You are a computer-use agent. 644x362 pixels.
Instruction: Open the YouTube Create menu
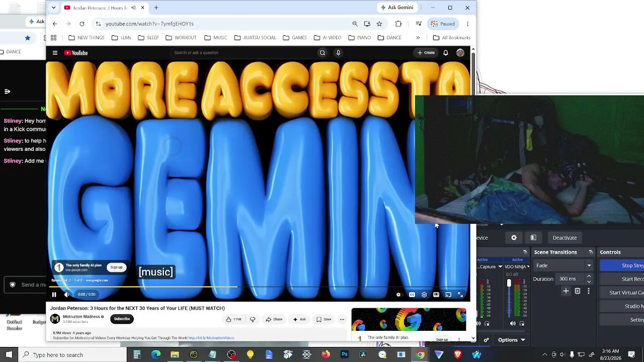tap(426, 53)
